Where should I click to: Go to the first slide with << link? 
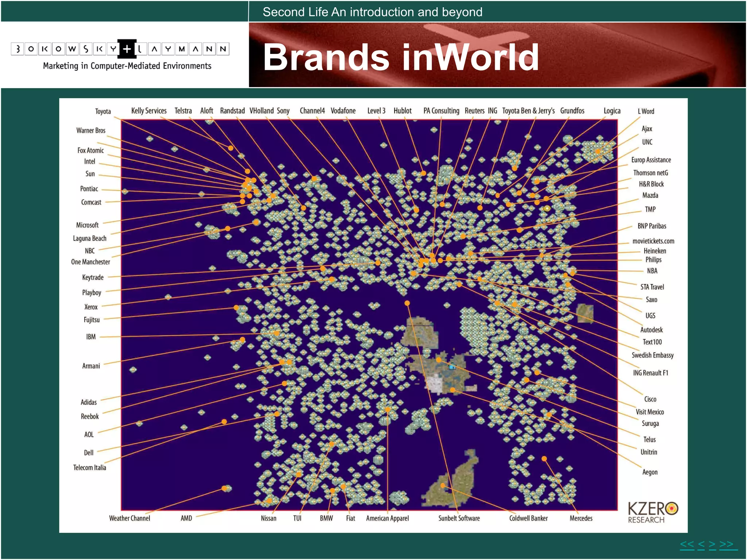(x=687, y=544)
